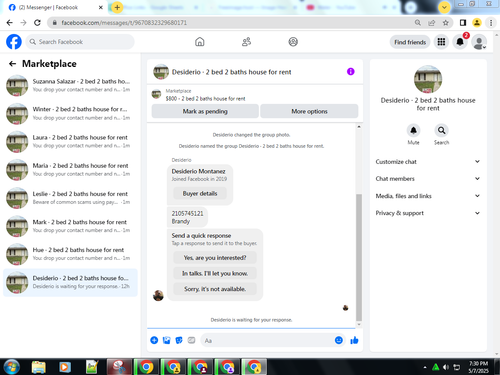
Task: Search within conversation icon
Action: coord(441,130)
